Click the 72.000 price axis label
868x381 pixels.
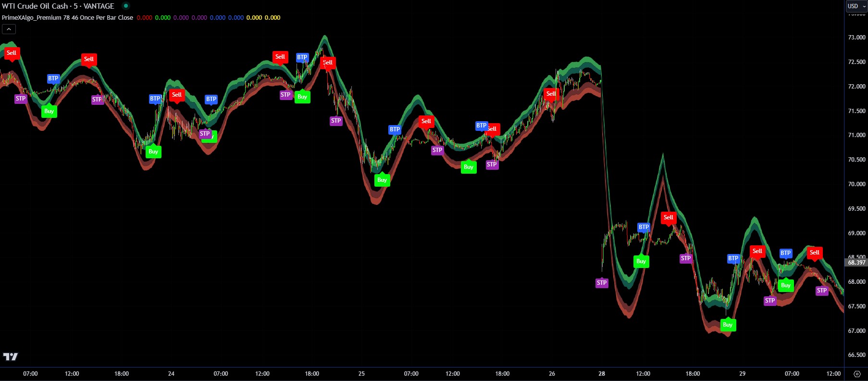coord(856,87)
